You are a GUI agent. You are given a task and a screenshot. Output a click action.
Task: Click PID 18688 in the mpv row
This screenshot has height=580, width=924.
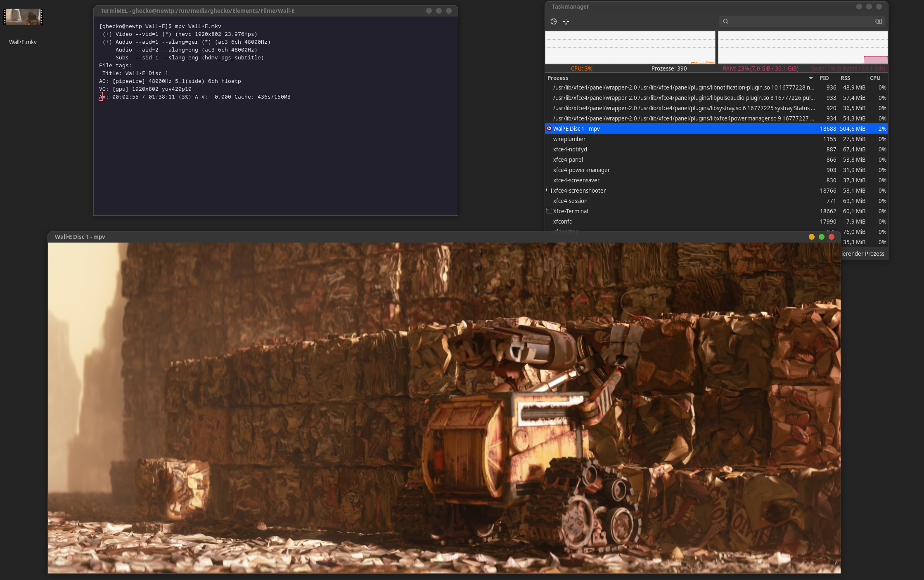pos(828,129)
